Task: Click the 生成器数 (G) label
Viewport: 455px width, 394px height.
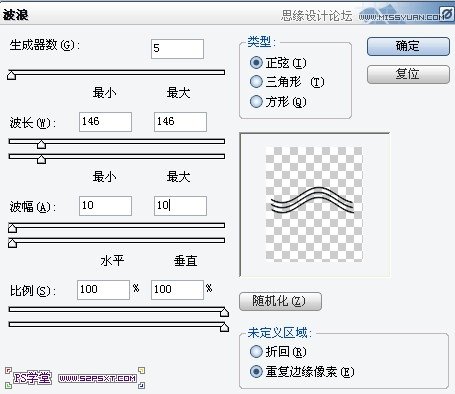Action: [x=44, y=45]
